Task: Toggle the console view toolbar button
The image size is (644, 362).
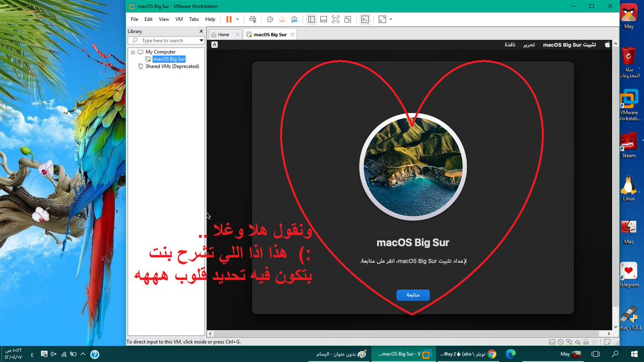Action: [x=365, y=19]
